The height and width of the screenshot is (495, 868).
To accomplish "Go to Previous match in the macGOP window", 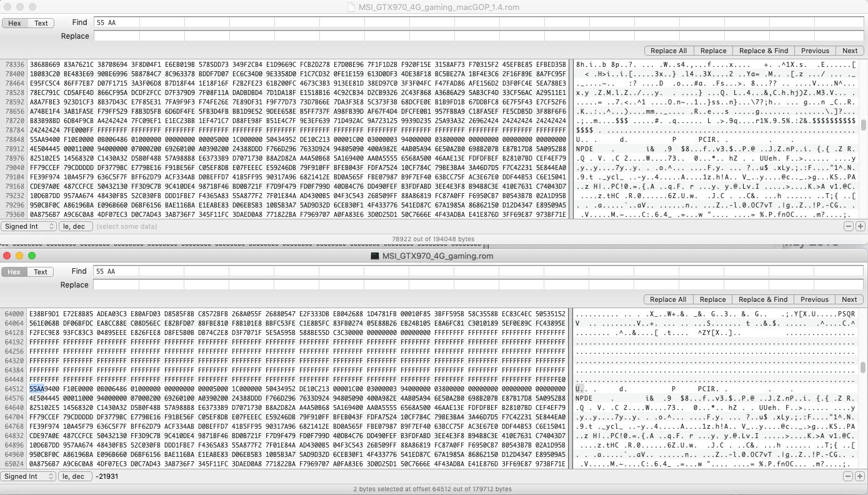I will (815, 51).
